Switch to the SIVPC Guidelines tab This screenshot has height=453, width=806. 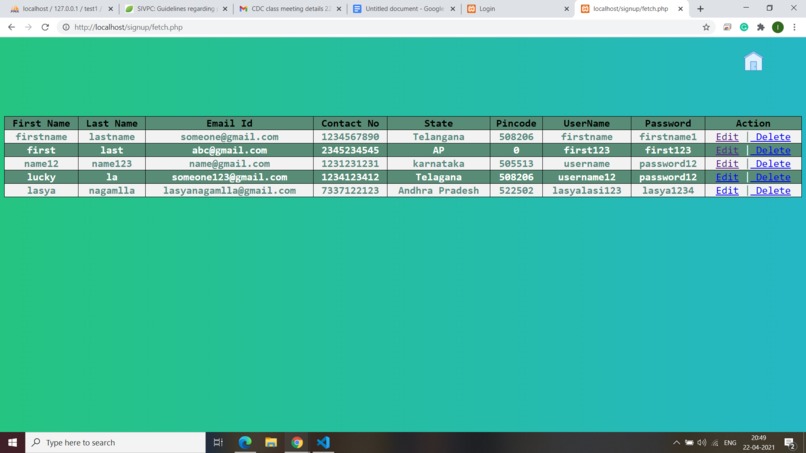[176, 9]
